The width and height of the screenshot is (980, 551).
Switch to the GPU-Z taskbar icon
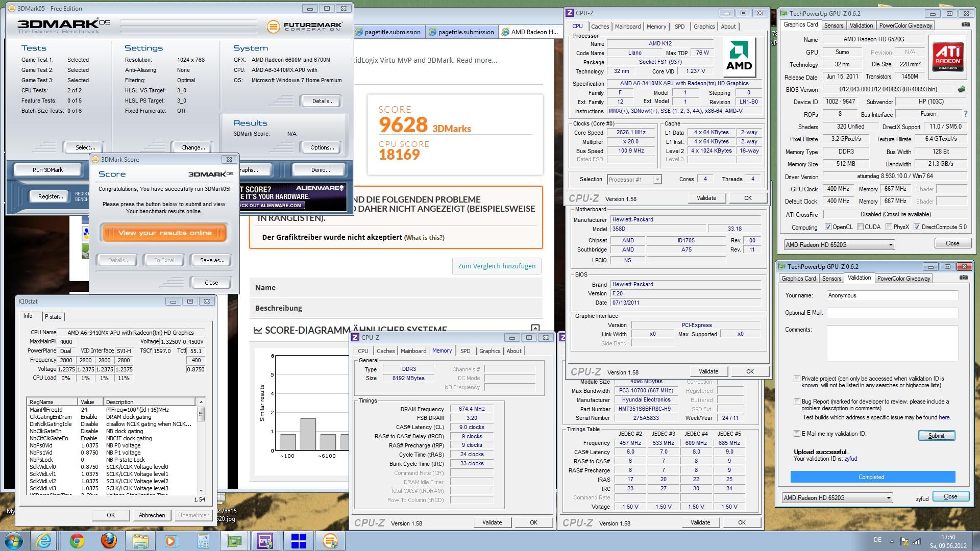tap(234, 541)
